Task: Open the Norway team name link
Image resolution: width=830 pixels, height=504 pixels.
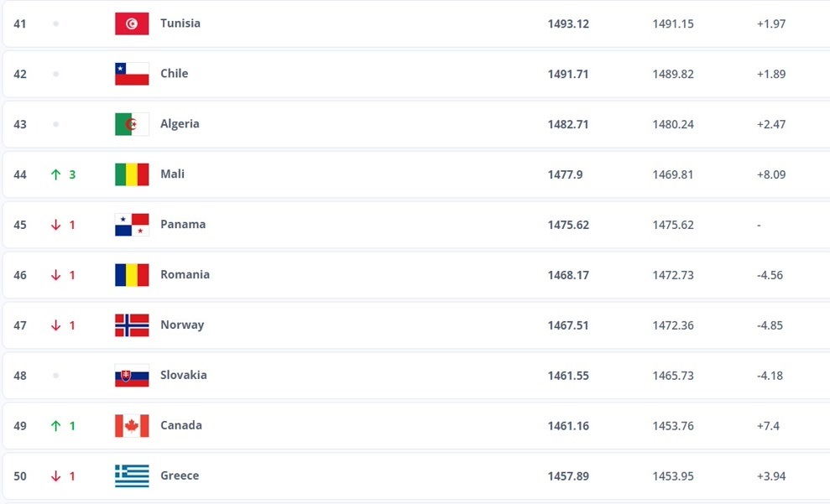Action: pyautogui.click(x=182, y=325)
